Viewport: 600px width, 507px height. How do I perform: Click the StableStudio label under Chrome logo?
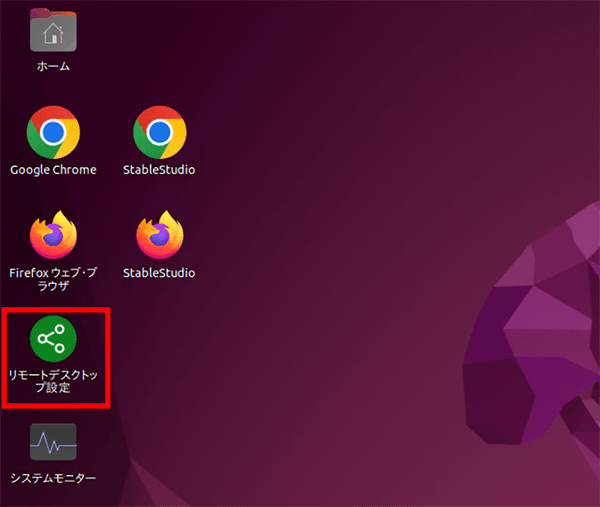tap(159, 170)
